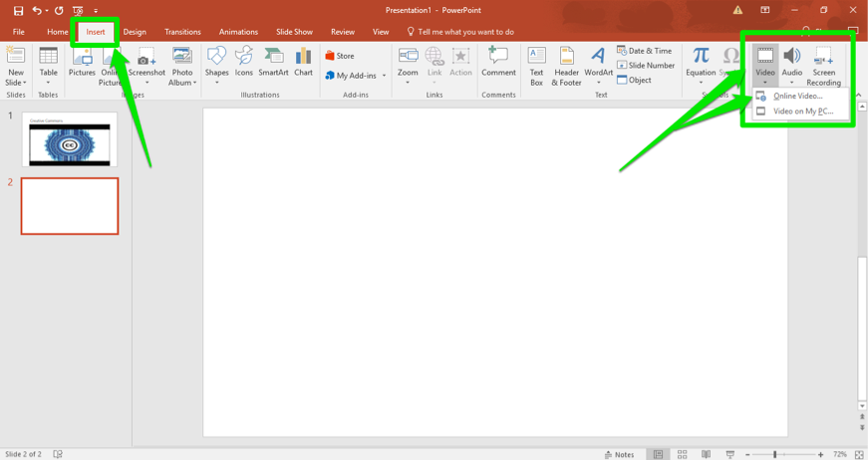The width and height of the screenshot is (868, 460).
Task: Click the Save icon in title bar
Action: click(x=18, y=10)
